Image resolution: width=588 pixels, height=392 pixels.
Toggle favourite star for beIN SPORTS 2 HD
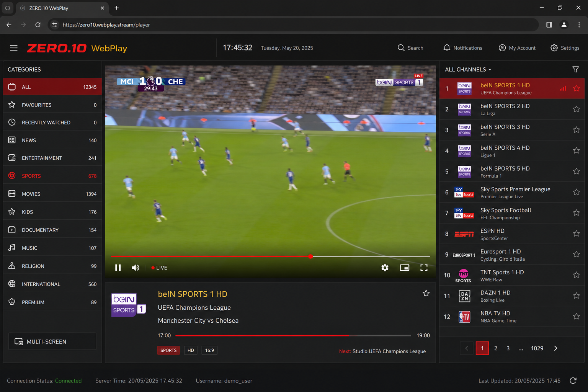[x=576, y=109]
